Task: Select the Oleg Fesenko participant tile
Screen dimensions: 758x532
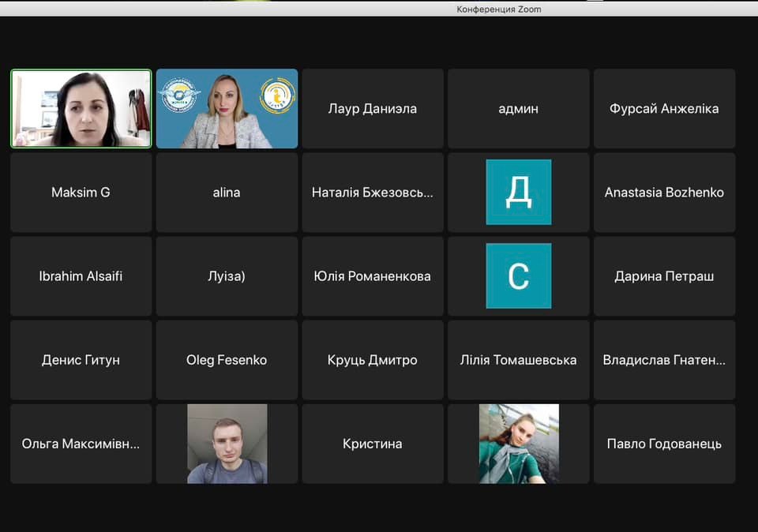Action: [x=227, y=360]
